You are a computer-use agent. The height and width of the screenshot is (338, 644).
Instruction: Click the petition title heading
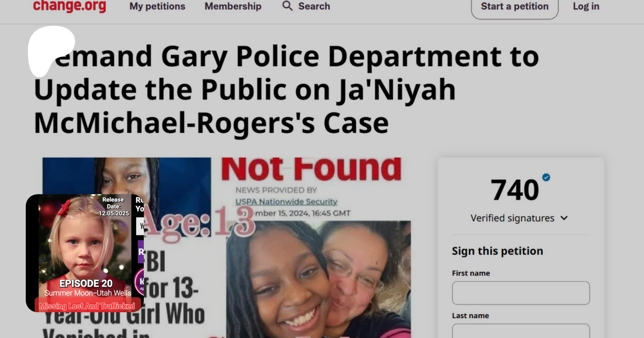tap(286, 89)
